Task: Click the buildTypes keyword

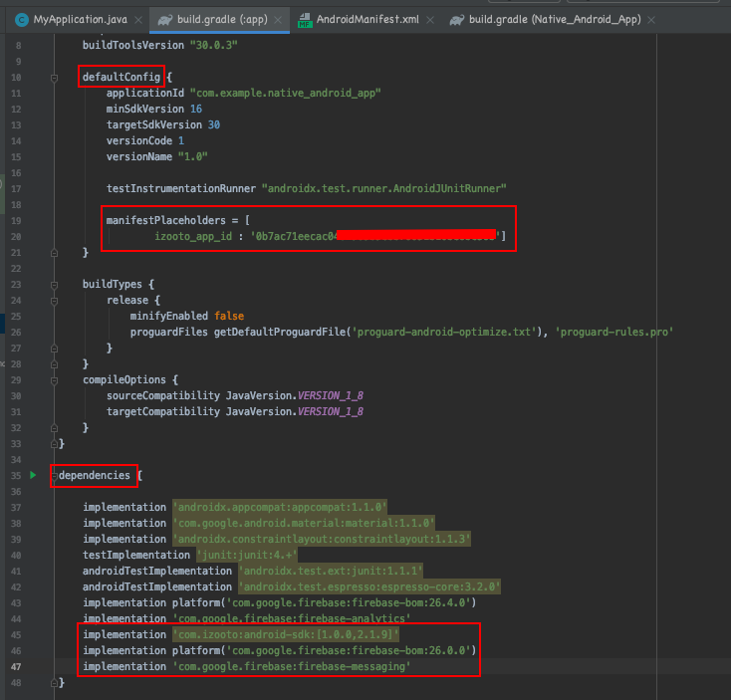Action: (113, 284)
